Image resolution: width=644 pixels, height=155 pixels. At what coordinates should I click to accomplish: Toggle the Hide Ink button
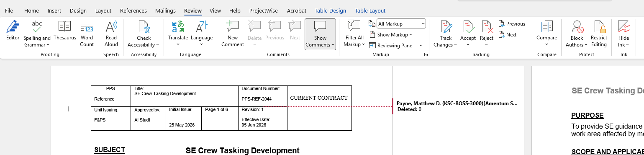(623, 34)
